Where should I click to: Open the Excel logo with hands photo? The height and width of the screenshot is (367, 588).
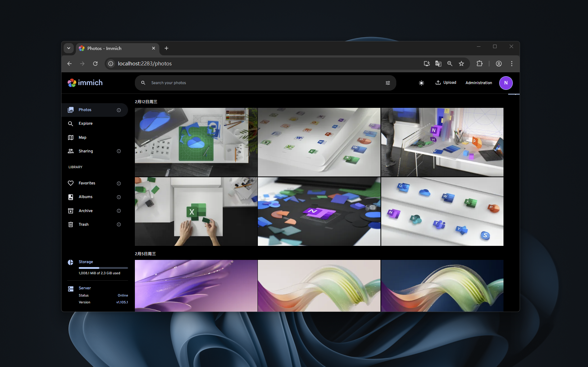click(x=196, y=211)
